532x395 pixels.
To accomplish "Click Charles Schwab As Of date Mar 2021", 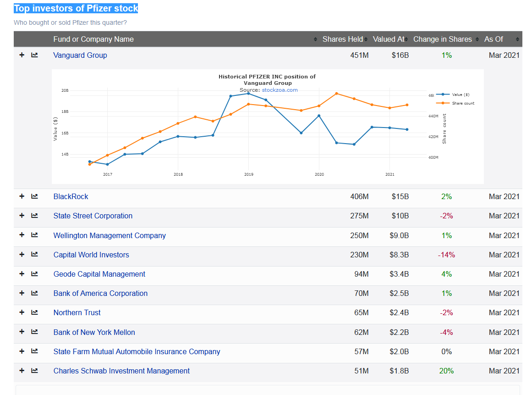I will (504, 371).
